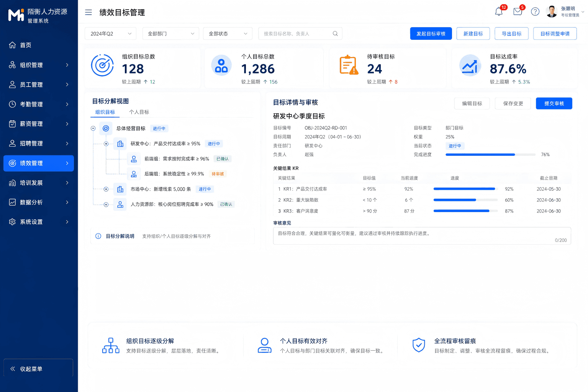588x392 pixels.
Task: Click 提交审核 button
Action: pos(554,103)
